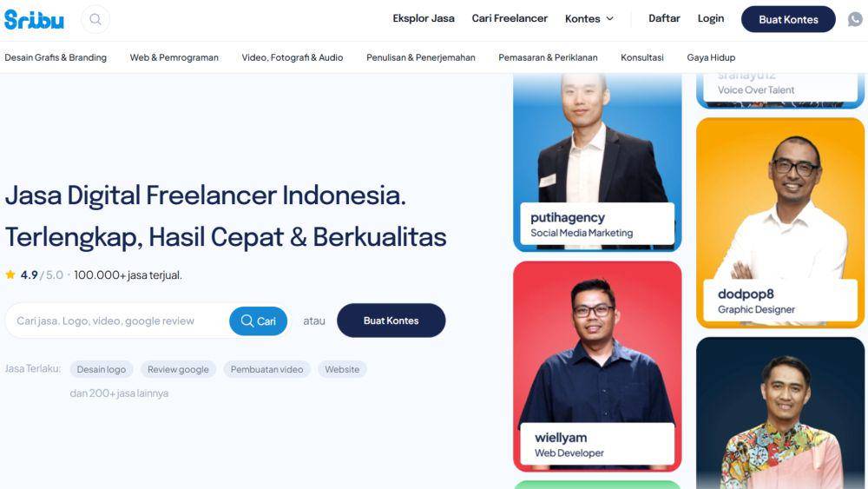Click the blue Cari search button

[x=259, y=321]
